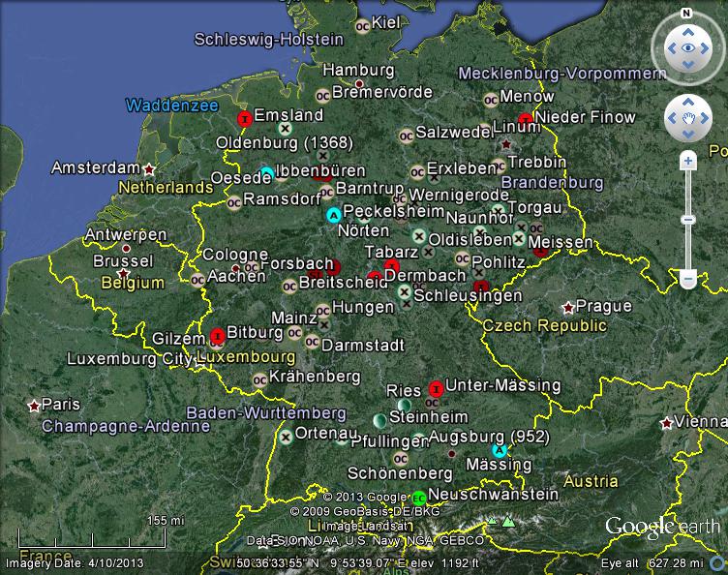Click the move-left arrow on the hand joystick
Viewport: 728px width, 575px height.
click(x=672, y=118)
